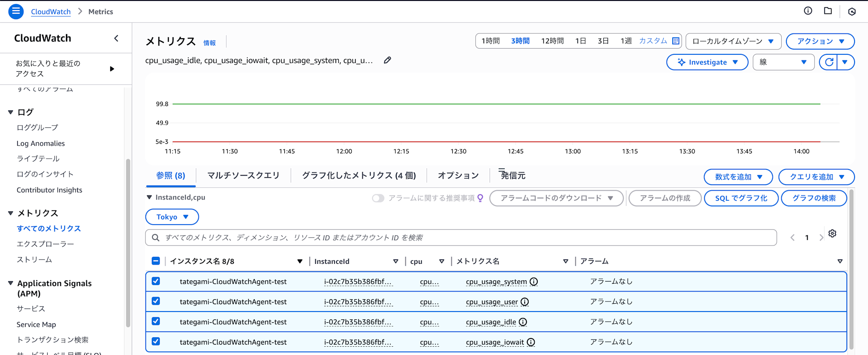Go to previous results page

pyautogui.click(x=792, y=238)
